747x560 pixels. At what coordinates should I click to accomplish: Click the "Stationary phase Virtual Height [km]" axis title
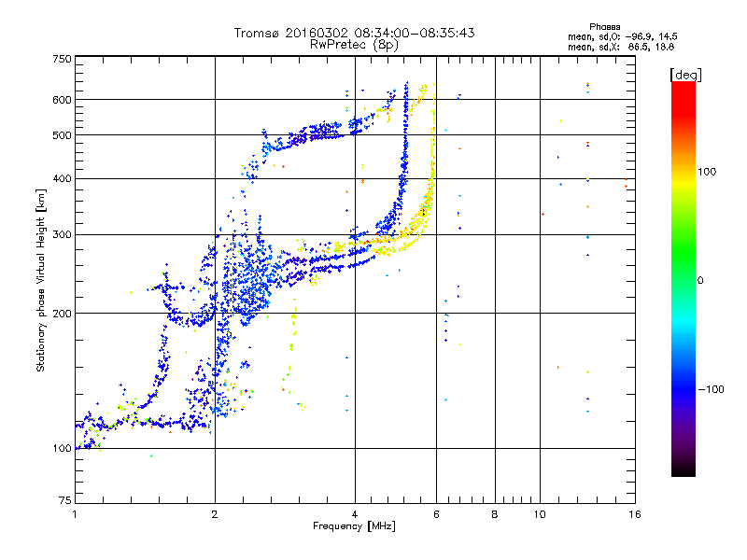[x=40, y=280]
